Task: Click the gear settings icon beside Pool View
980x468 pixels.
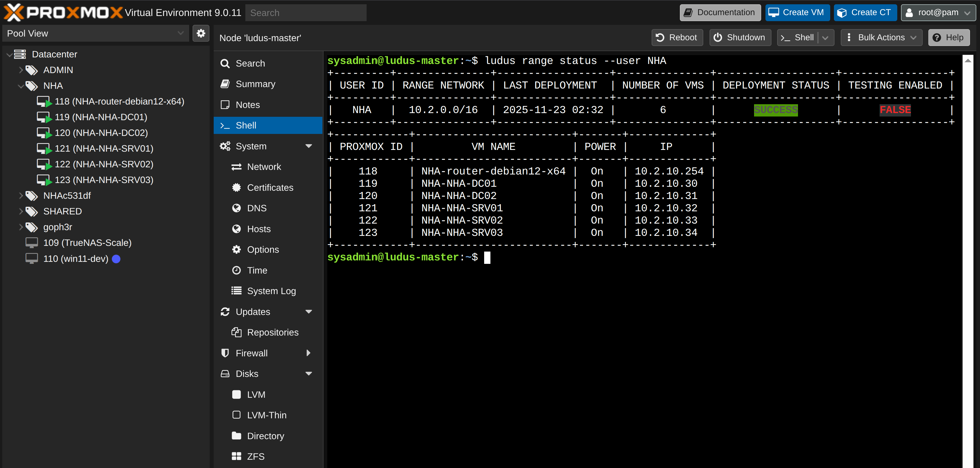Action: pos(201,33)
